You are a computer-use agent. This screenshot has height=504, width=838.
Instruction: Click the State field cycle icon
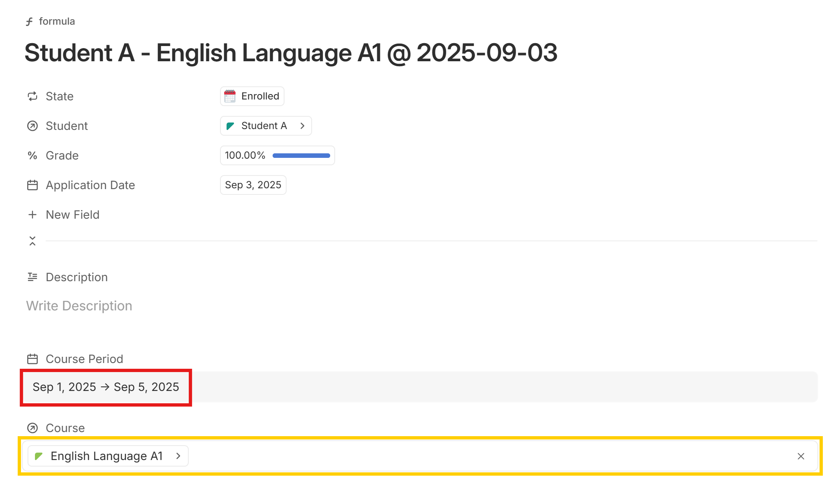click(x=32, y=96)
